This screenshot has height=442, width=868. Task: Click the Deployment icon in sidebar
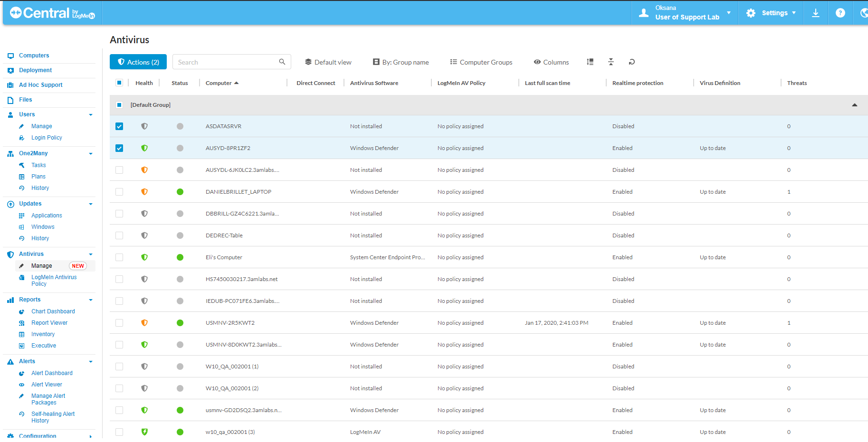coord(10,71)
